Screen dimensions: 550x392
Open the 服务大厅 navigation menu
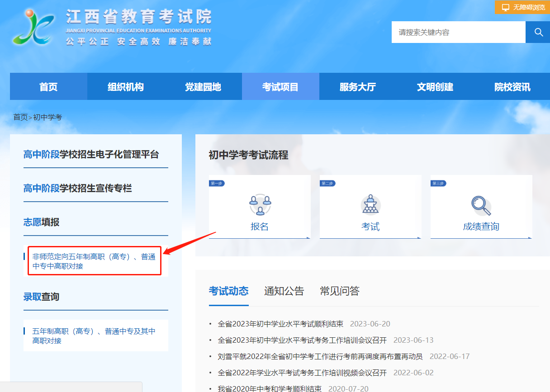click(357, 86)
